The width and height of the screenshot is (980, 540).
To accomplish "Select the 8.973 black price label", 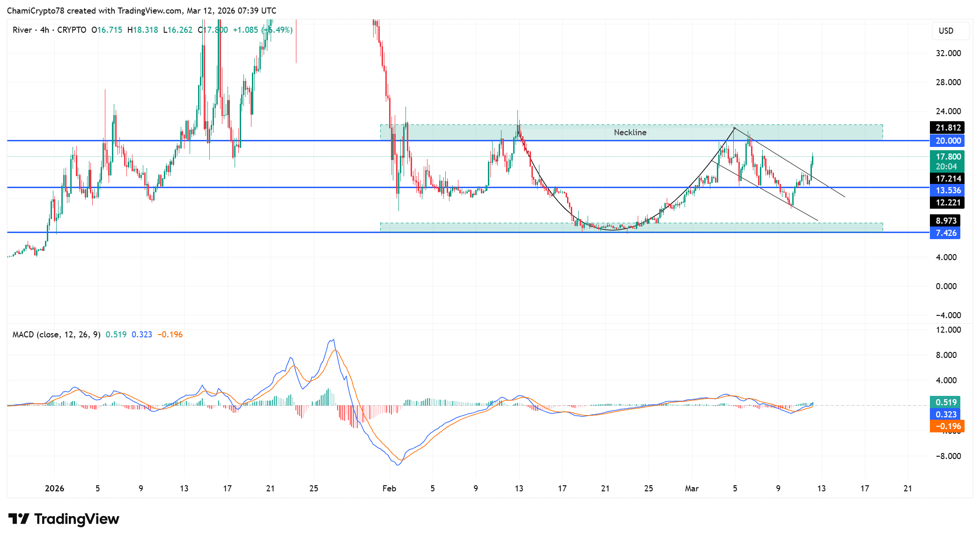I will [945, 221].
